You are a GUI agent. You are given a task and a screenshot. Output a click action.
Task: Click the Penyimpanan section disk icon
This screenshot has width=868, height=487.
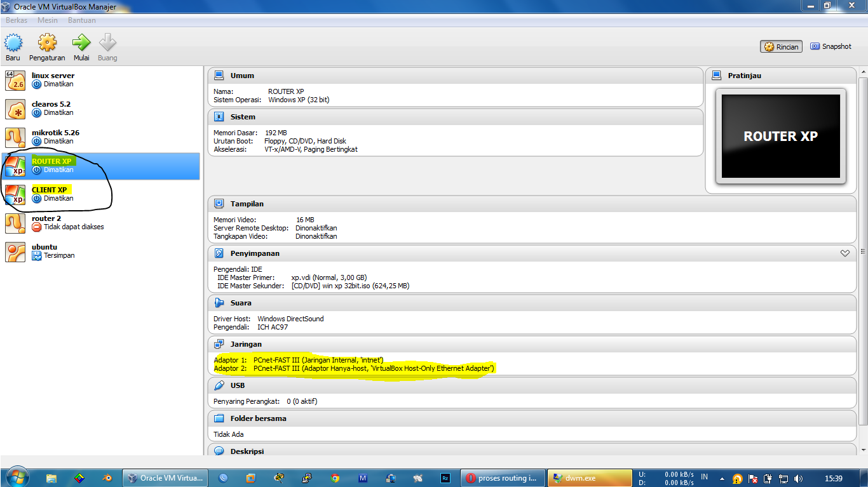pyautogui.click(x=219, y=253)
